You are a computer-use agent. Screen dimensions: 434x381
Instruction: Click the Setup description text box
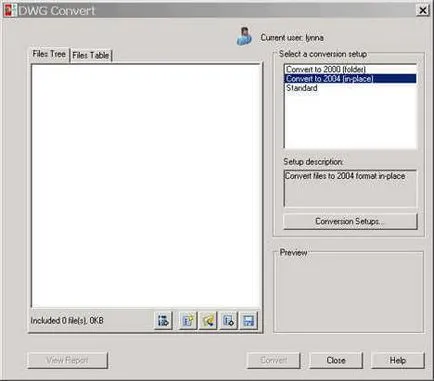coord(350,189)
